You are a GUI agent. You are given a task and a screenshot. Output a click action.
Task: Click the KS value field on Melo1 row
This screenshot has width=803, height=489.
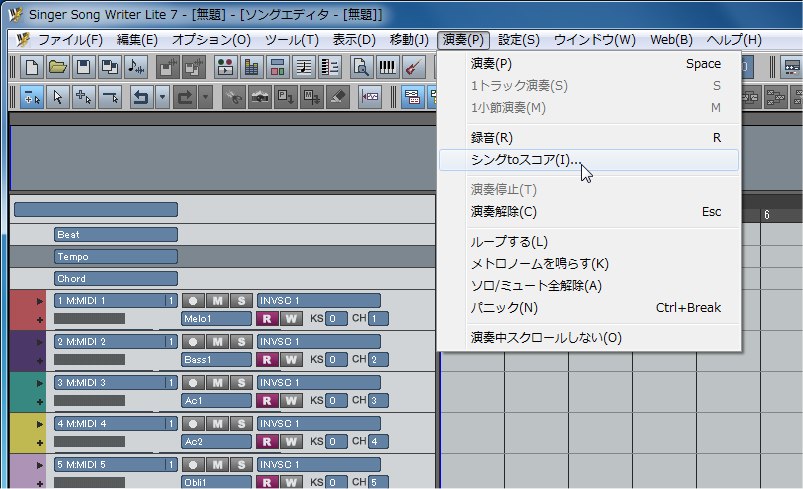point(336,318)
